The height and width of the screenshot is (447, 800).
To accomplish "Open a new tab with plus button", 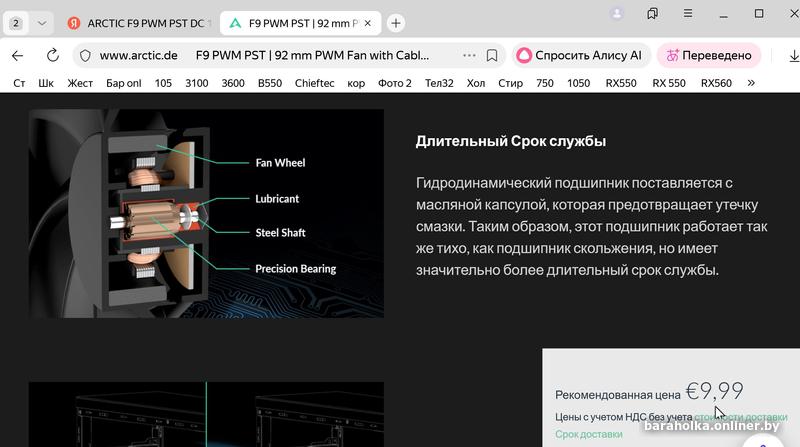I will (395, 23).
